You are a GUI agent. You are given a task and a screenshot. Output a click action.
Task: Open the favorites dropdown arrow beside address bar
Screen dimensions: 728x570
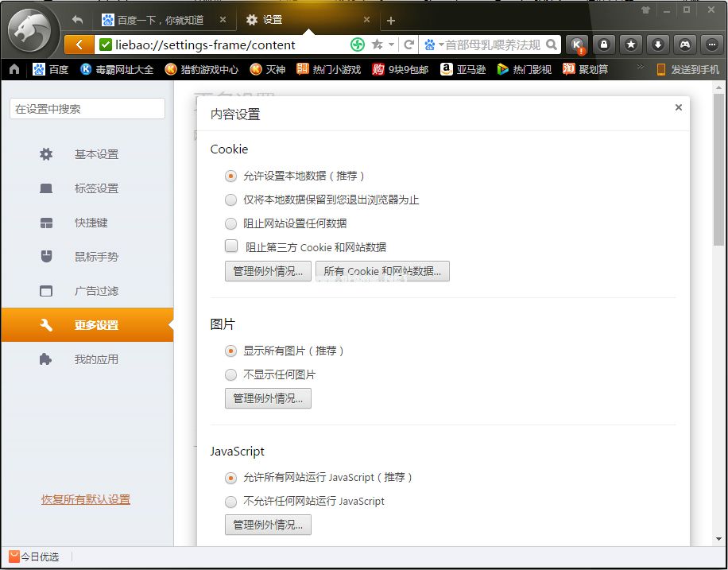(391, 45)
